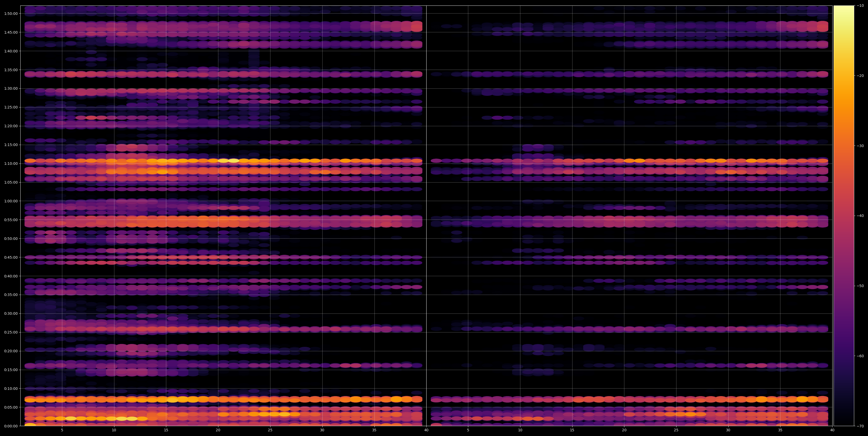Click the 1:50:00 y-axis label
Viewport: 868px width, 436px height.
tap(11, 14)
